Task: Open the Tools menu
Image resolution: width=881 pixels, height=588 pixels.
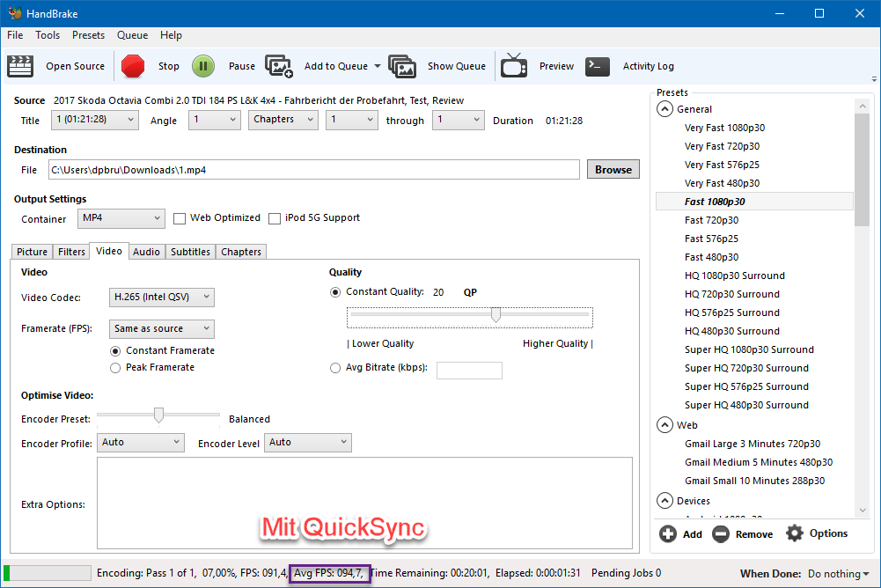Action: click(x=48, y=35)
